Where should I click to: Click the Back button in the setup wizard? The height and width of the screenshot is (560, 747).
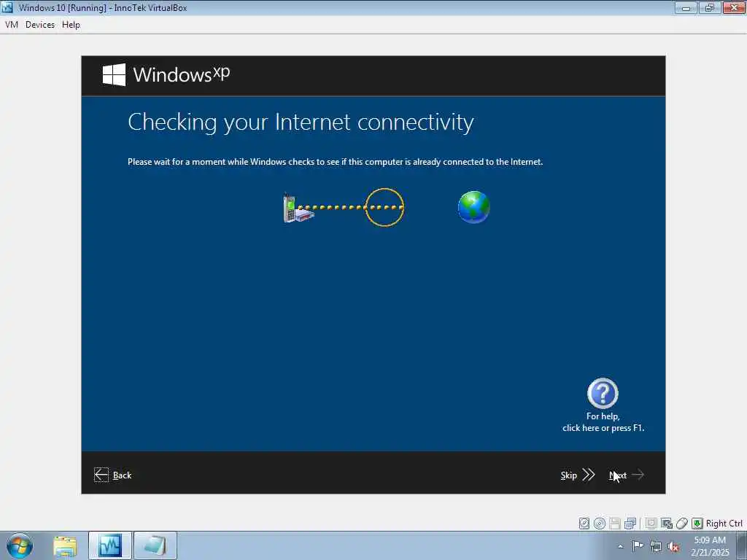tap(113, 475)
